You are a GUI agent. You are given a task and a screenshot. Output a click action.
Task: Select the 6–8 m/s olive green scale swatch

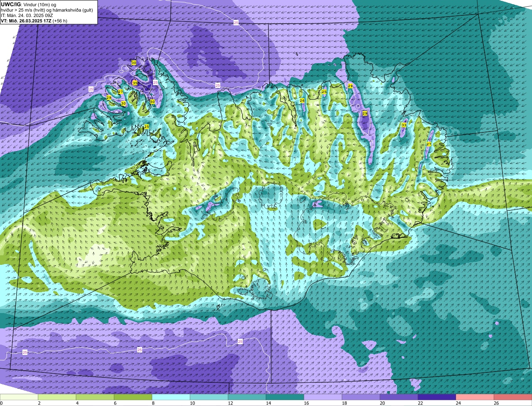[133, 397]
